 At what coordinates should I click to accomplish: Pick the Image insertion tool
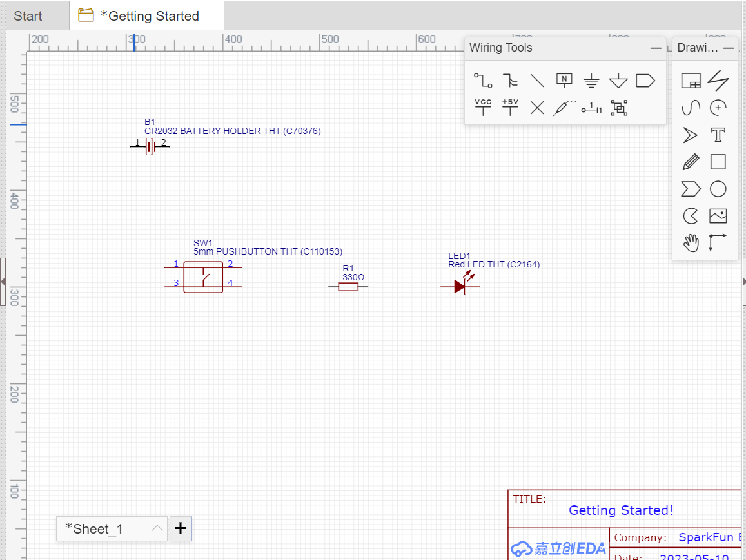point(718,216)
